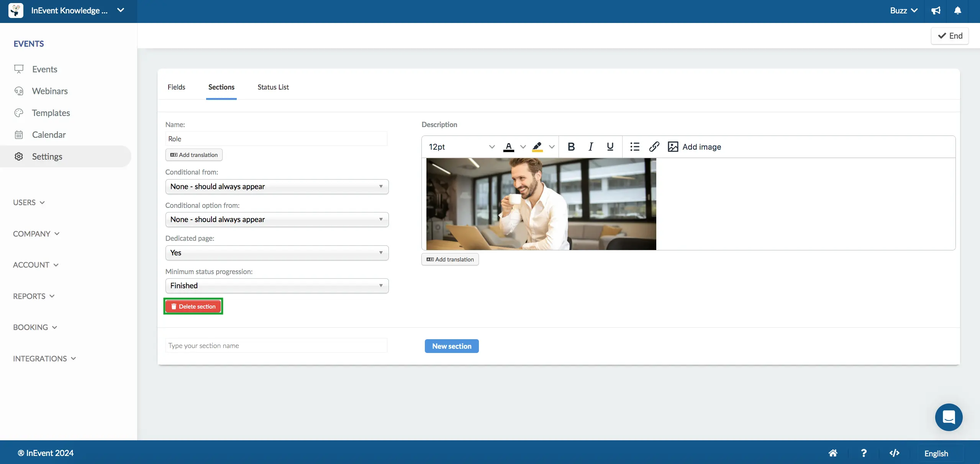Click the Add translation for description
The width and height of the screenshot is (980, 464).
coord(450,258)
